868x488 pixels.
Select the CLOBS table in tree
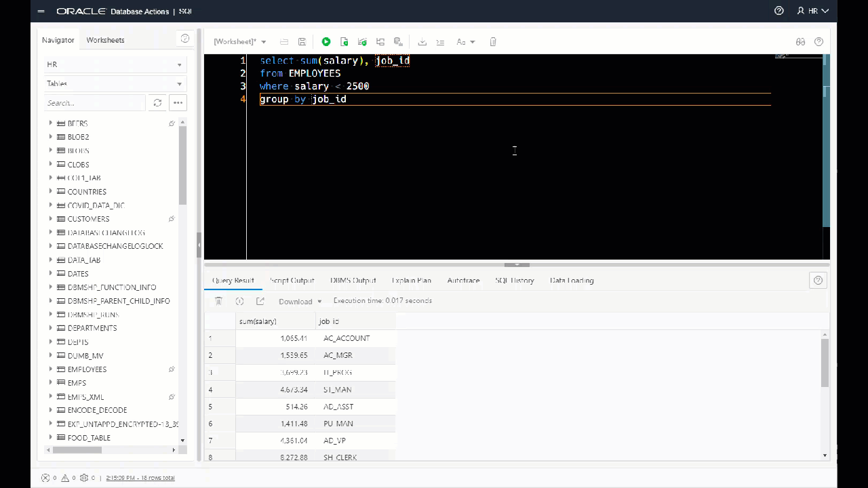tap(78, 165)
